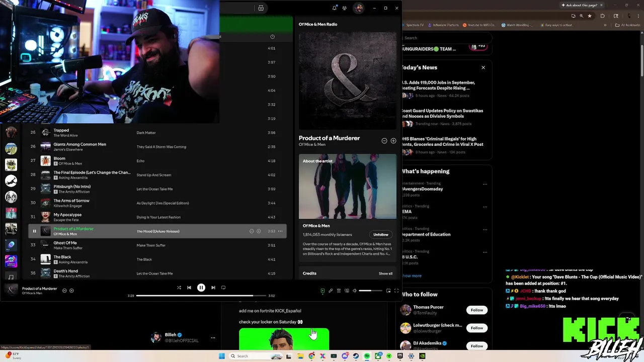Play Trapped by The Word Alive
The width and height of the screenshot is (644, 362).
click(157, 133)
